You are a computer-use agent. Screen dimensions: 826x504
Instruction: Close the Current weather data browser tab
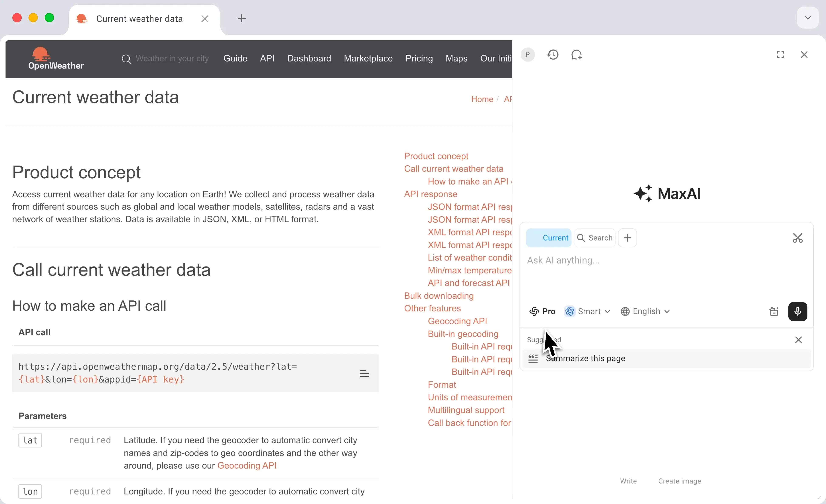click(x=205, y=19)
